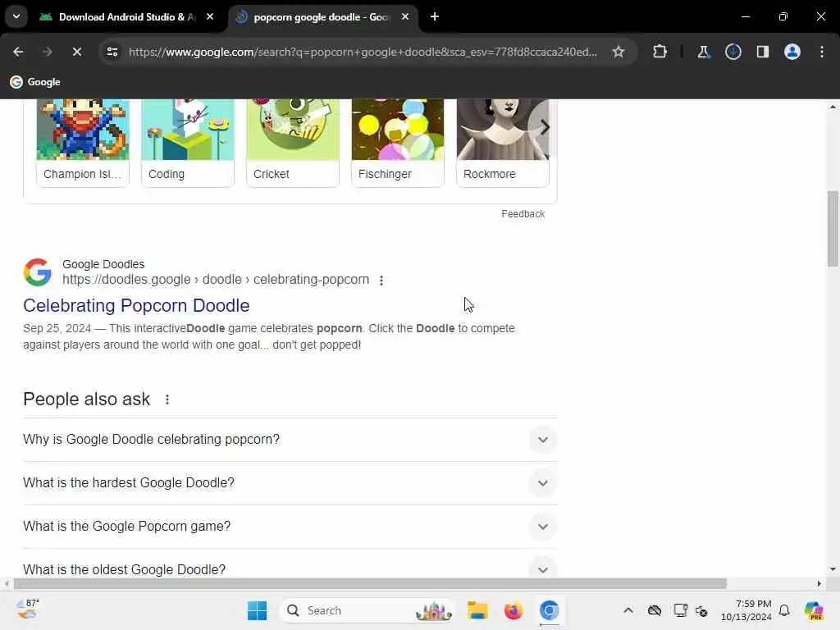Click the Google Doodles favicon logo
The image size is (840, 630).
pyautogui.click(x=38, y=272)
